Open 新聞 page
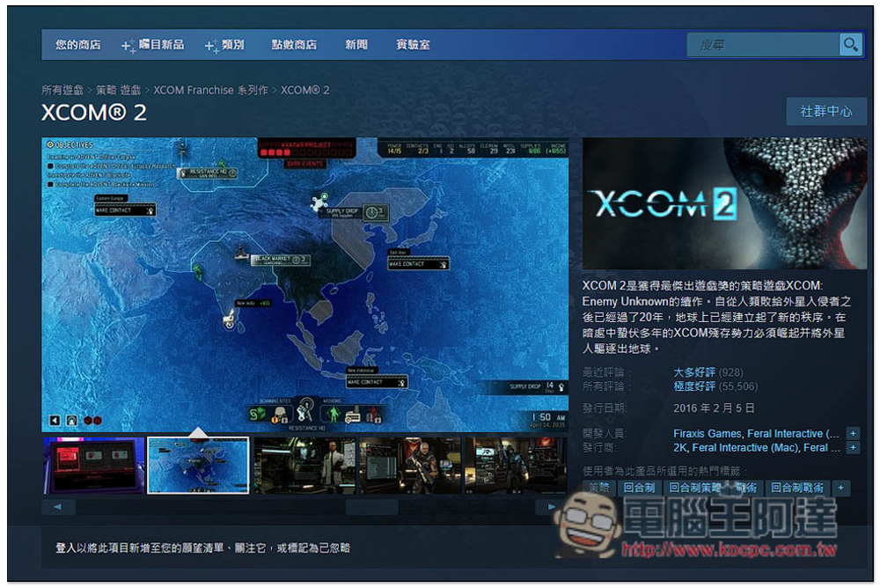The width and height of the screenshot is (880, 588). click(x=356, y=44)
